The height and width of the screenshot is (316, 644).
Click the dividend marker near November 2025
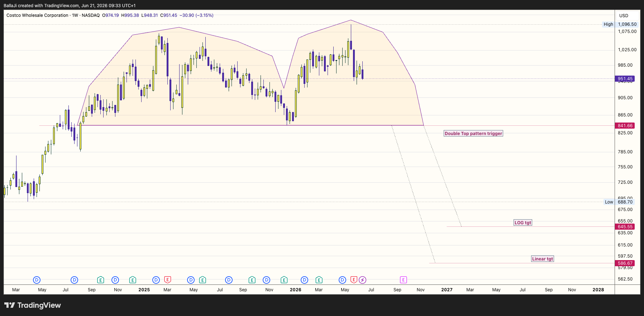click(x=266, y=280)
